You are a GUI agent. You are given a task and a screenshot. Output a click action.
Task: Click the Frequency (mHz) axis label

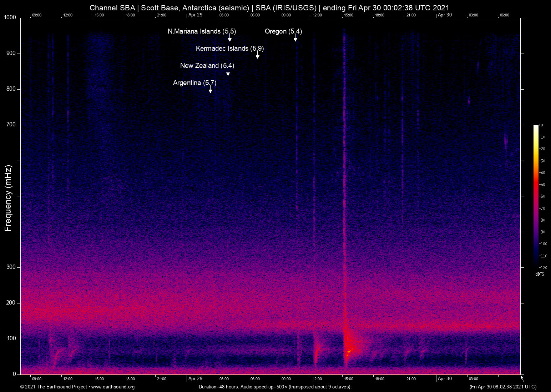[8, 198]
